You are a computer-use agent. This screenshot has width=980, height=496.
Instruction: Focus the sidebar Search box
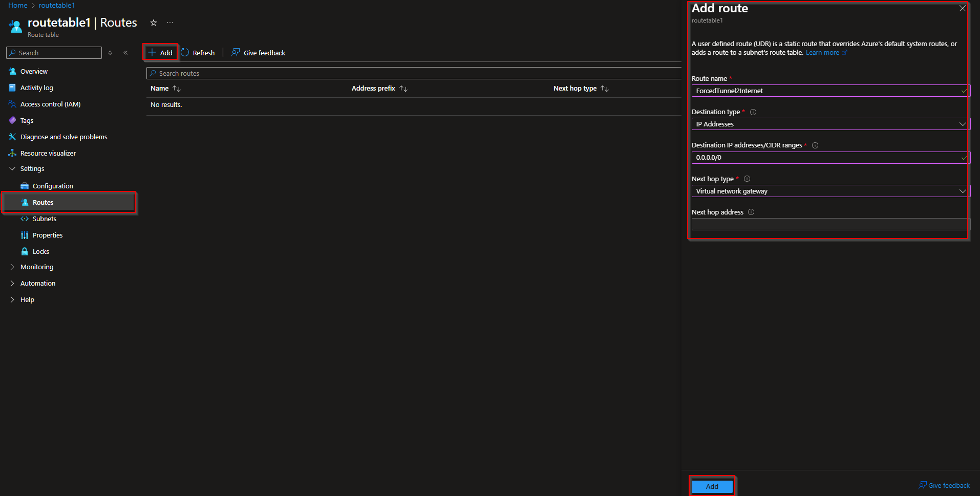click(x=54, y=53)
